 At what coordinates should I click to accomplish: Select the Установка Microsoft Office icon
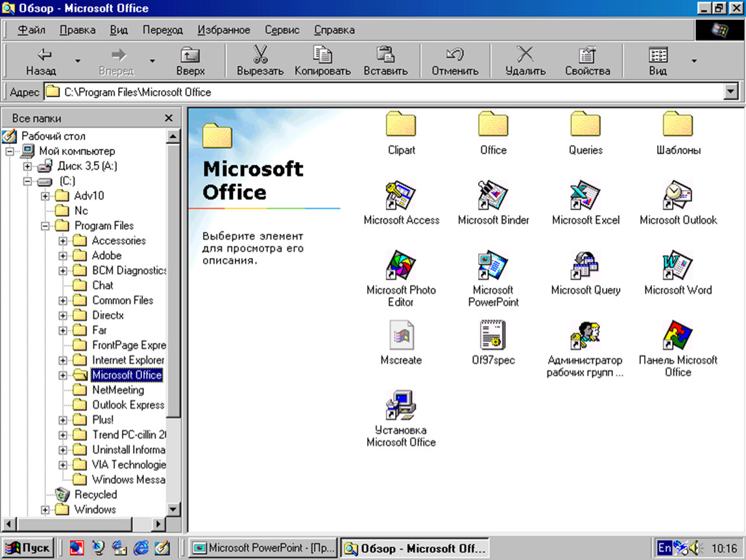click(x=401, y=405)
